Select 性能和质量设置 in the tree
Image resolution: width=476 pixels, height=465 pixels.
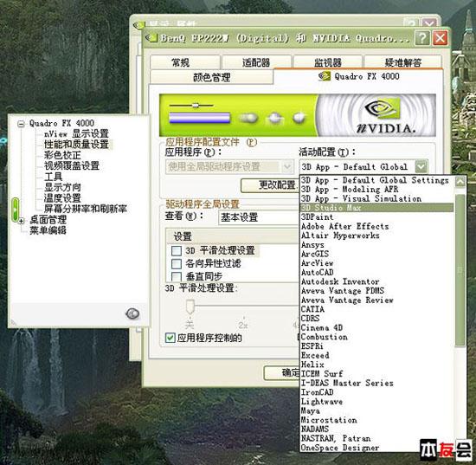click(x=76, y=145)
